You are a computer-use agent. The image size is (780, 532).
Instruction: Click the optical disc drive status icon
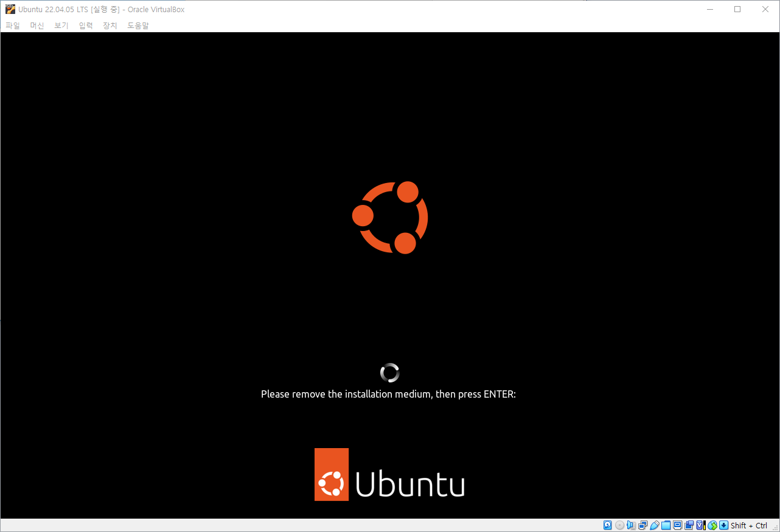point(619,525)
